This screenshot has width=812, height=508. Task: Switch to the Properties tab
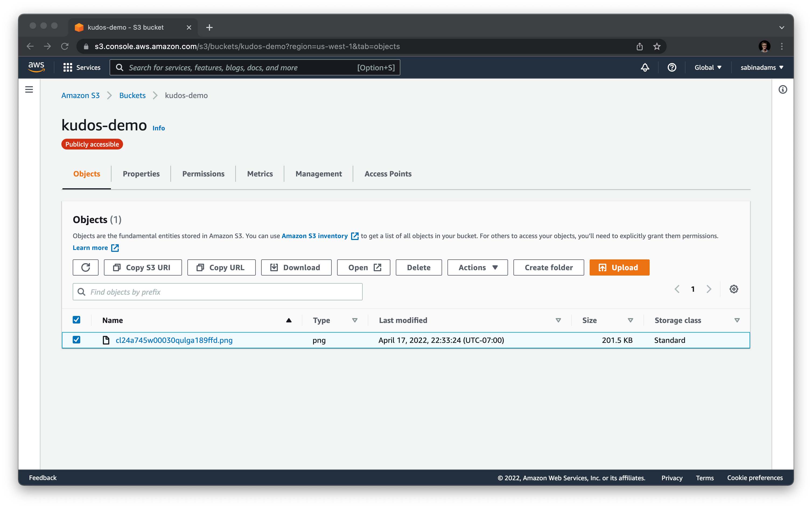tap(141, 174)
